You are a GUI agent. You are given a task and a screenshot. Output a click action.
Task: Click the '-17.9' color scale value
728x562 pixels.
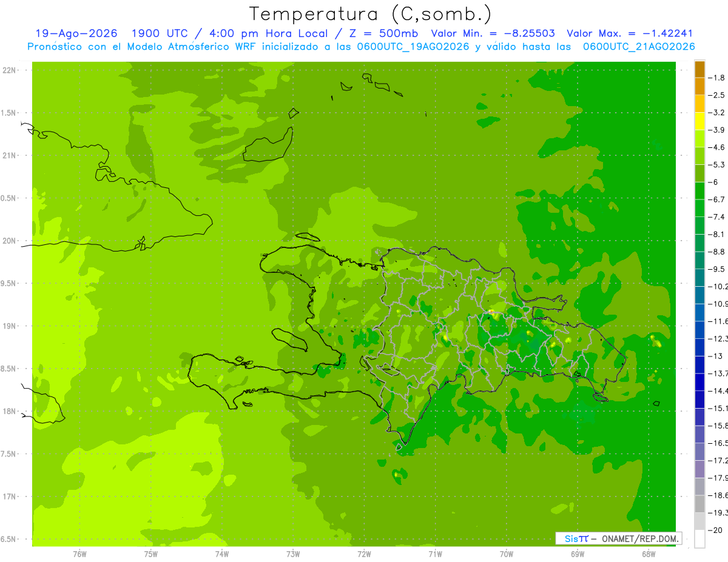click(718, 477)
